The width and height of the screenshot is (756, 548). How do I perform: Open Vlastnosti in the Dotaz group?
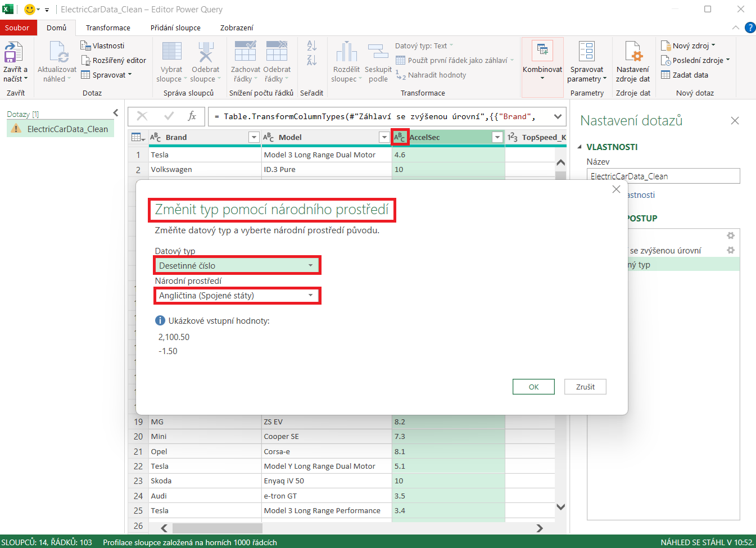(102, 46)
